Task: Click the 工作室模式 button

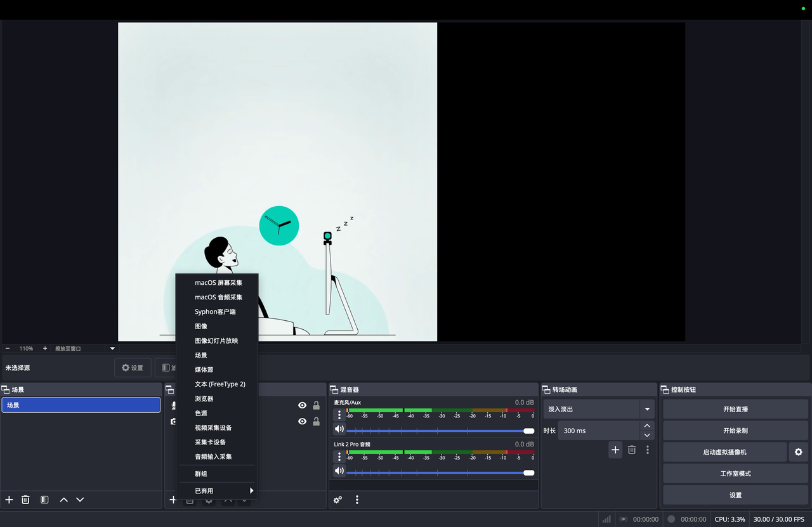Action: coord(735,474)
